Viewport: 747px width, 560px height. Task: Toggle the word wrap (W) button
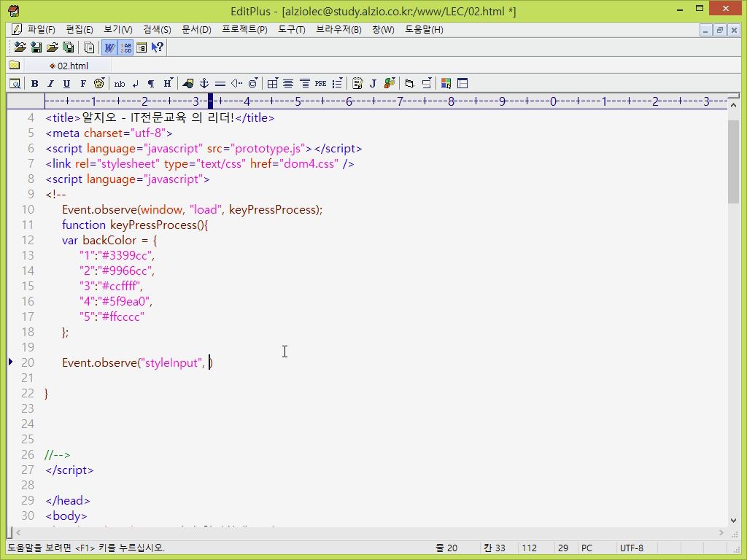(x=109, y=47)
